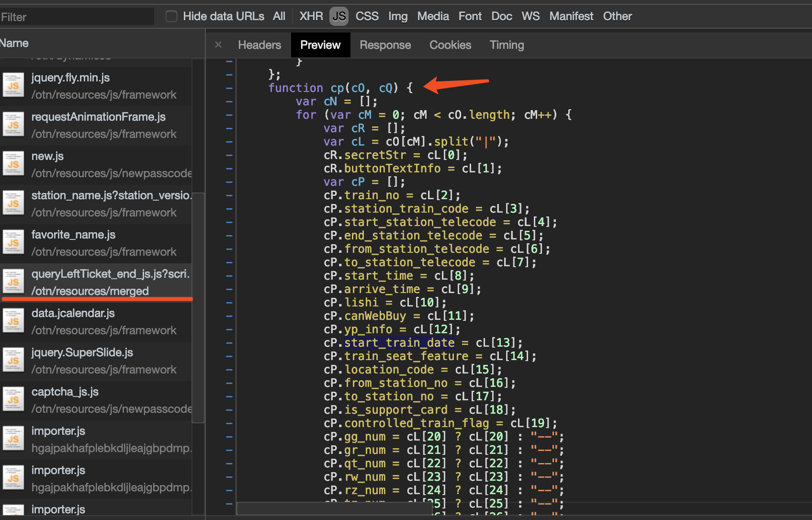This screenshot has height=520, width=812.
Task: Click the cP.controlled_train_flag line
Action: coord(440,423)
